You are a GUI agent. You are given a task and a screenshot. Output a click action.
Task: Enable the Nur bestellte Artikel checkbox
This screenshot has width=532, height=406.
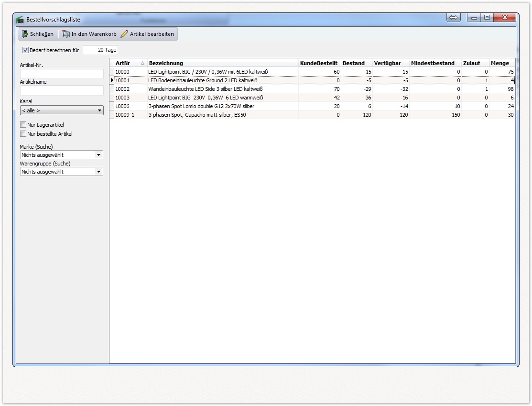pyautogui.click(x=23, y=134)
